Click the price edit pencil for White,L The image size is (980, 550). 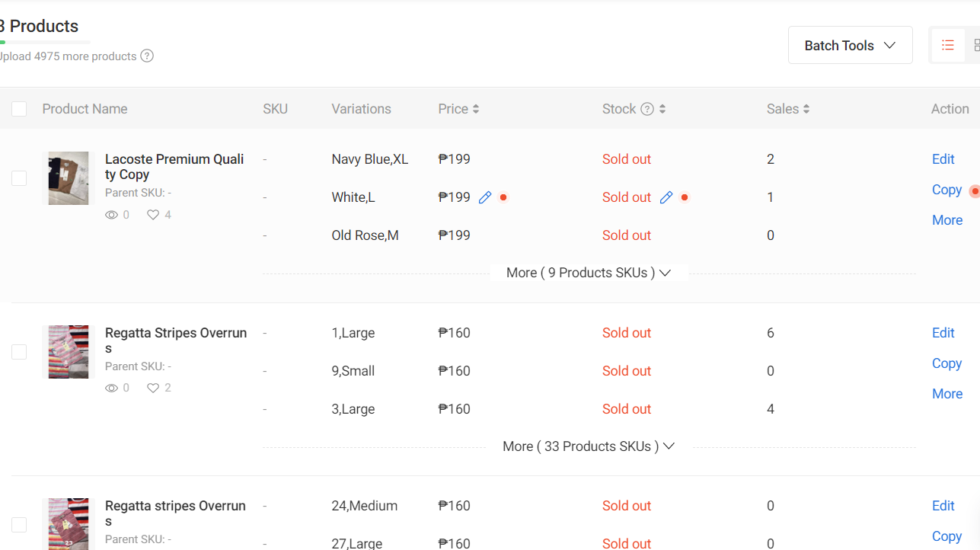tap(485, 197)
